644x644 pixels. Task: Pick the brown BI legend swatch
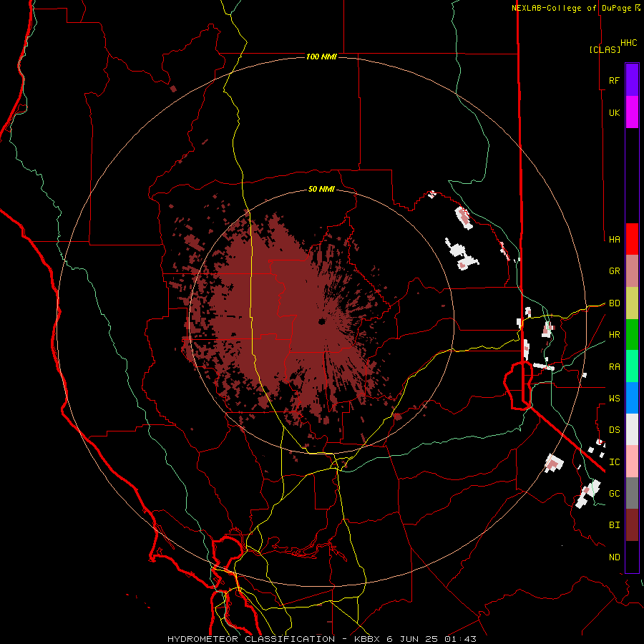tap(632, 525)
